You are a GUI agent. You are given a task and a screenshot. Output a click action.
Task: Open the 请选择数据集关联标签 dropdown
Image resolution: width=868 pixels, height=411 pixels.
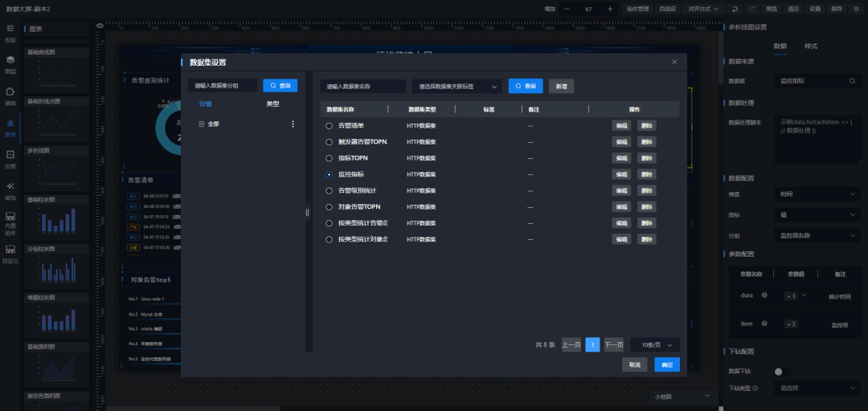[x=457, y=86]
